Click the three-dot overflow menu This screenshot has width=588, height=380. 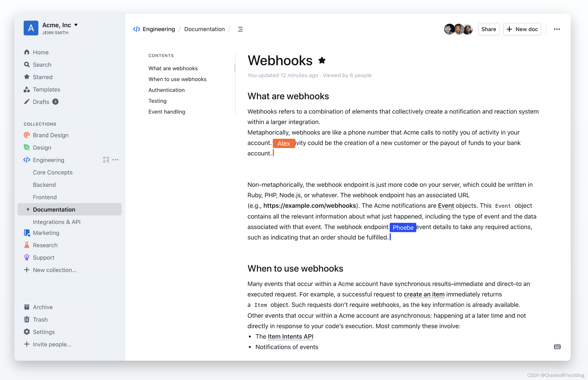click(557, 29)
